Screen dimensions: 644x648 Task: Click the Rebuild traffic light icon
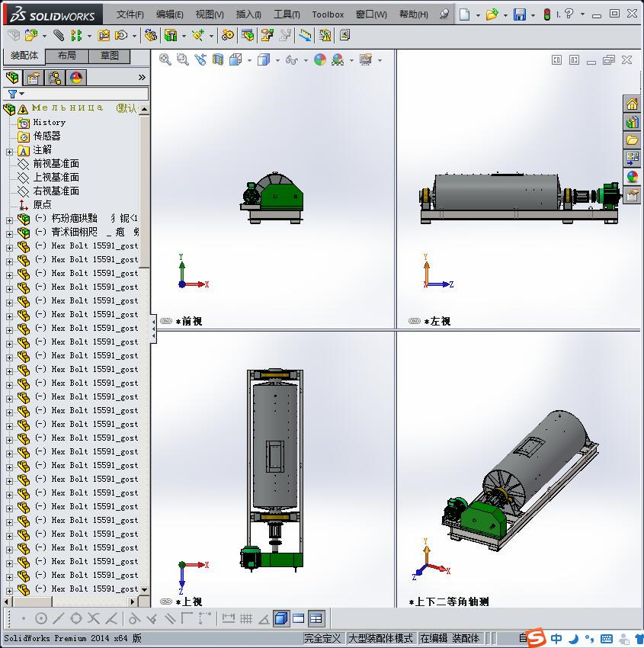tap(547, 15)
